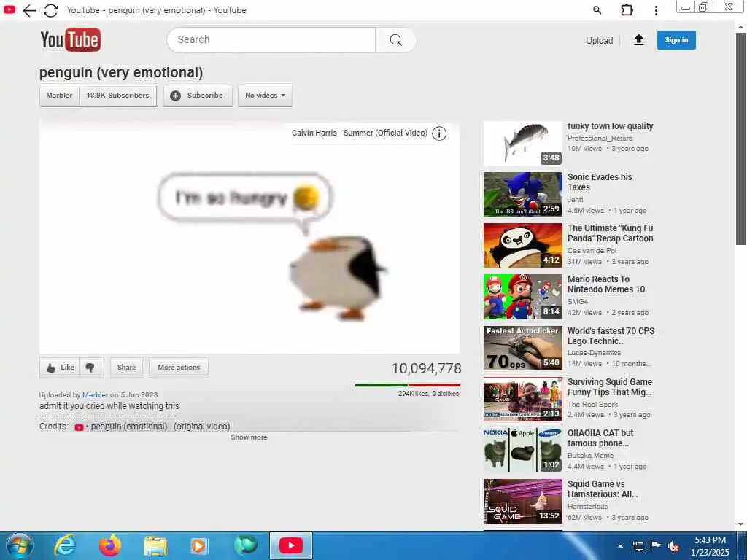Click channel name 'Hamsterious'

tap(587, 507)
